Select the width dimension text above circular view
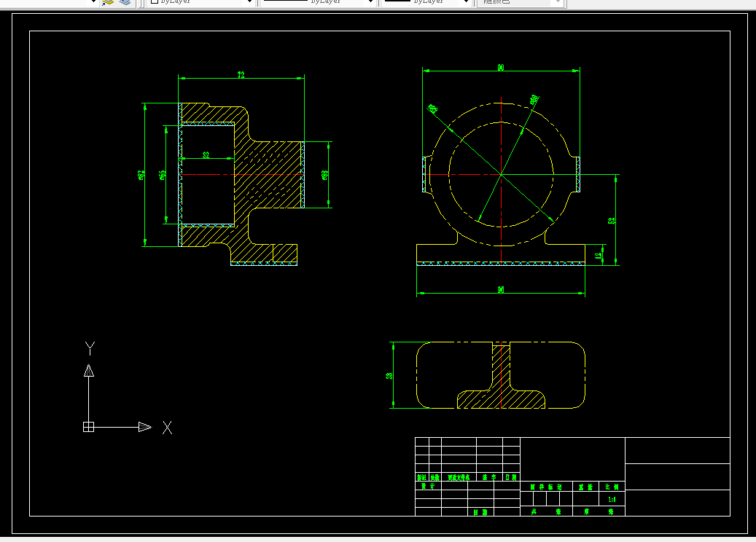Screen dimensions: 756x542 (x=501, y=68)
